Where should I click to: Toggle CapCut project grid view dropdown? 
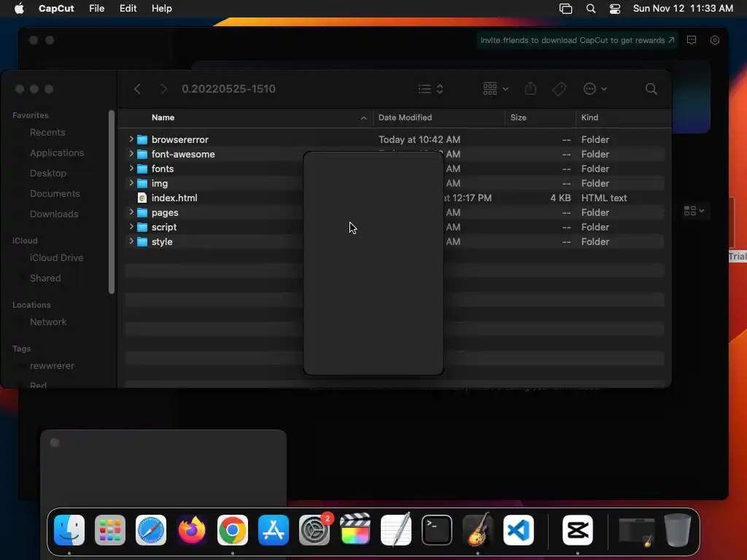[x=694, y=211]
